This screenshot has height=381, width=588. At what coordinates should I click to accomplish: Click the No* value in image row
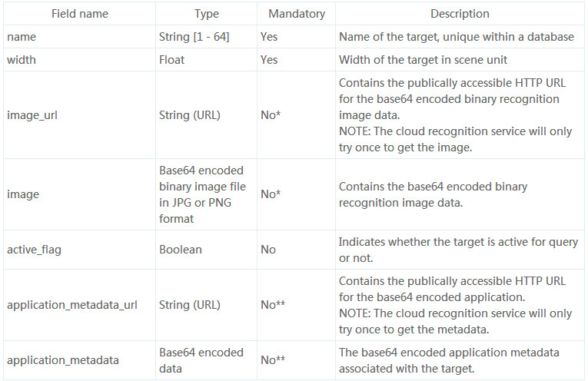(271, 194)
